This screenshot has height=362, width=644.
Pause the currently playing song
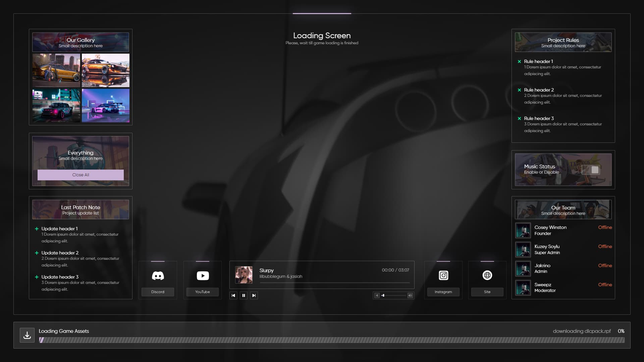[x=244, y=295]
